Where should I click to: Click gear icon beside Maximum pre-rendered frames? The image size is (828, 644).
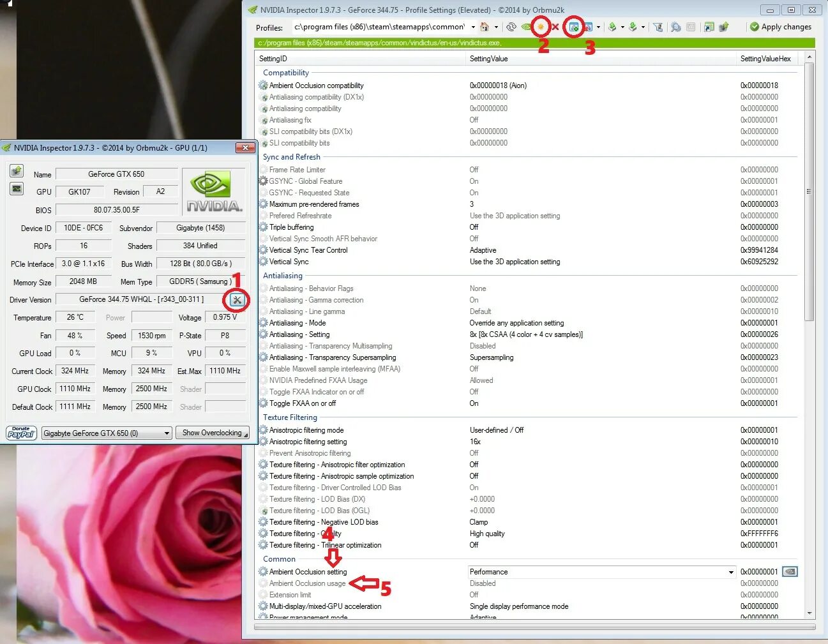click(x=263, y=204)
